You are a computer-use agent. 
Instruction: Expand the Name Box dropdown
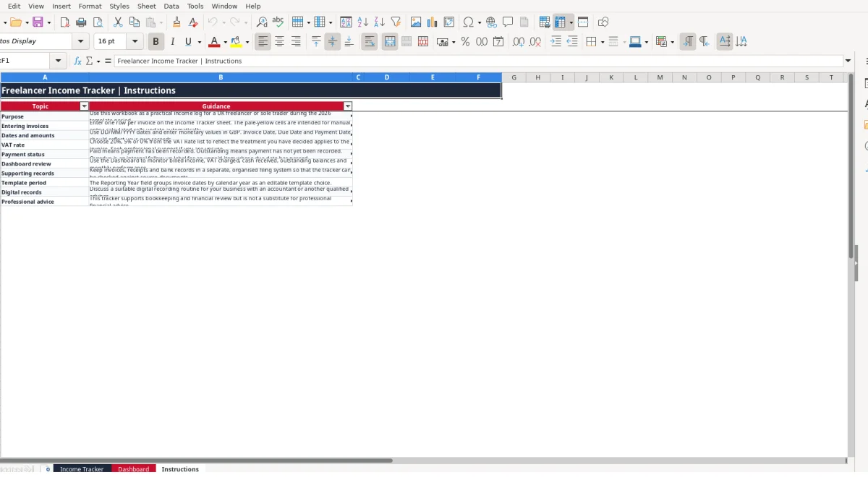coord(59,61)
